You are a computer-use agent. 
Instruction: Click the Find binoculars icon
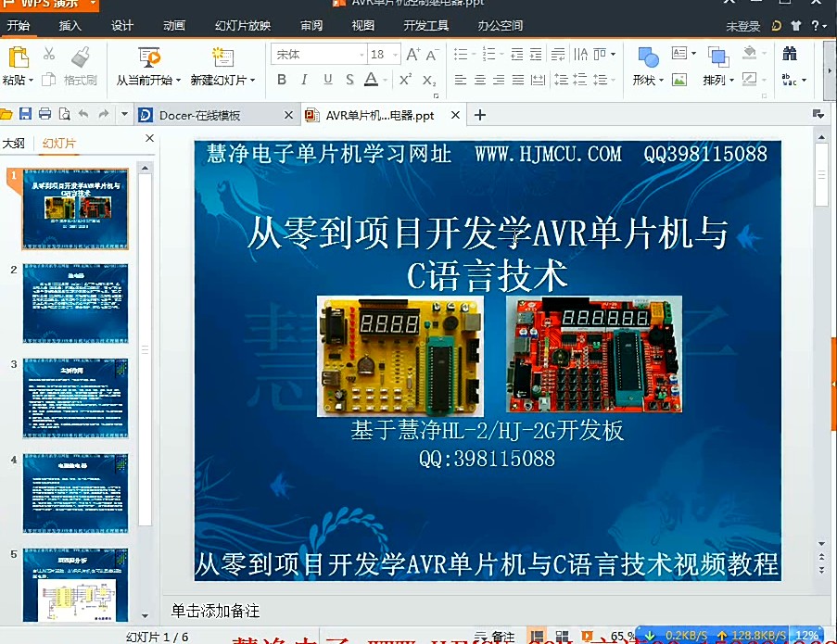790,54
